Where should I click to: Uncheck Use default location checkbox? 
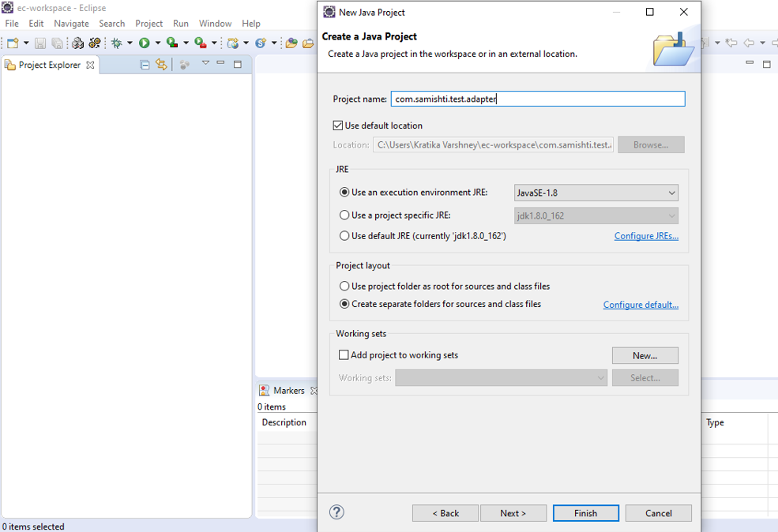point(338,126)
